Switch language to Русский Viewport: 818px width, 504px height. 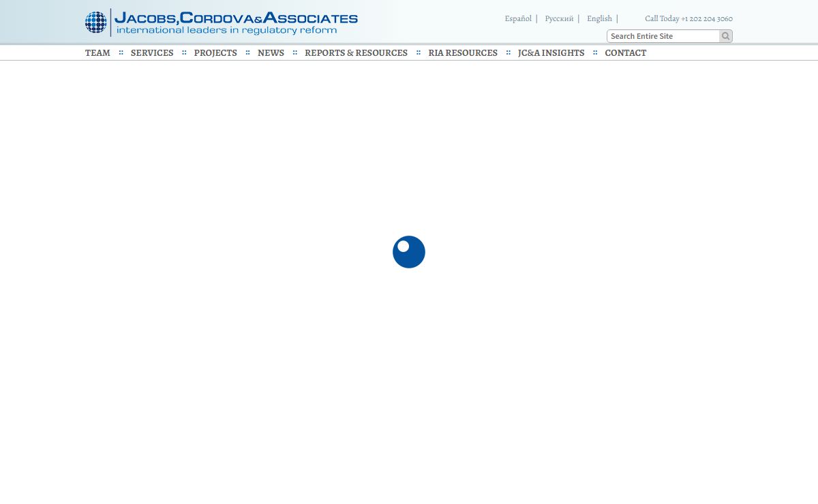tap(559, 18)
